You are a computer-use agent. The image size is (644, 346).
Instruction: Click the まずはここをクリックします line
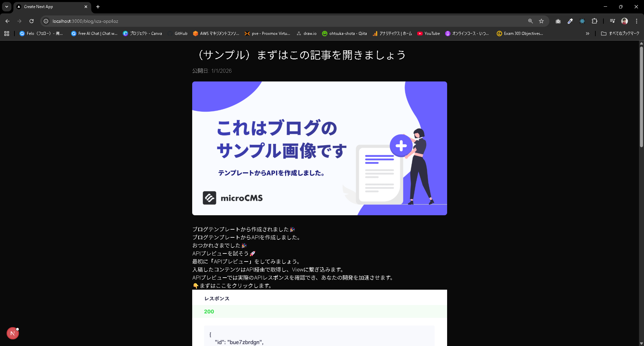pyautogui.click(x=233, y=286)
